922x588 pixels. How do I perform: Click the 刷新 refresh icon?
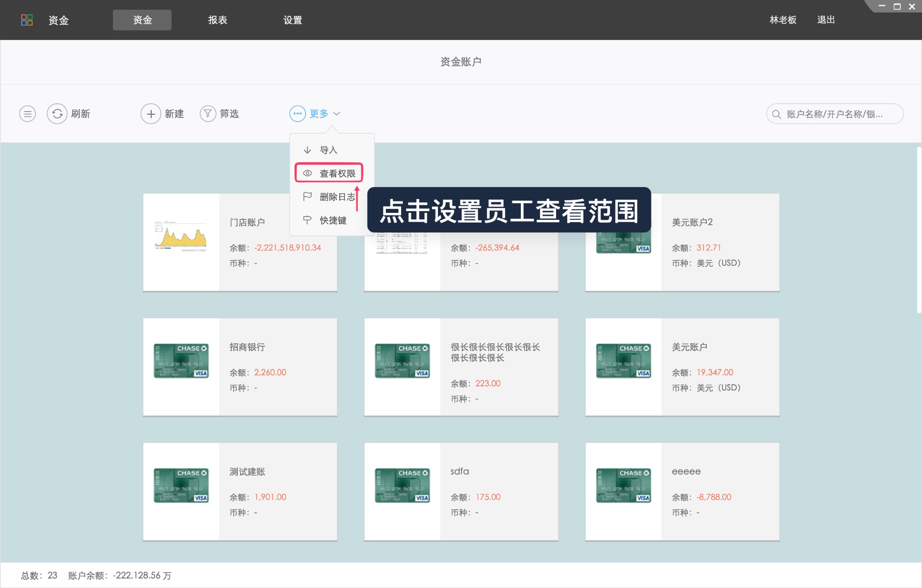(57, 113)
